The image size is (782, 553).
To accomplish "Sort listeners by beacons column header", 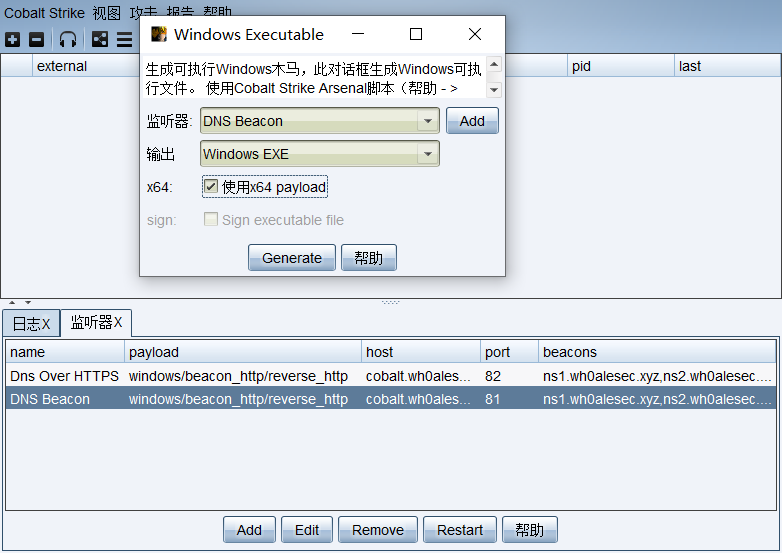I will 657,352.
